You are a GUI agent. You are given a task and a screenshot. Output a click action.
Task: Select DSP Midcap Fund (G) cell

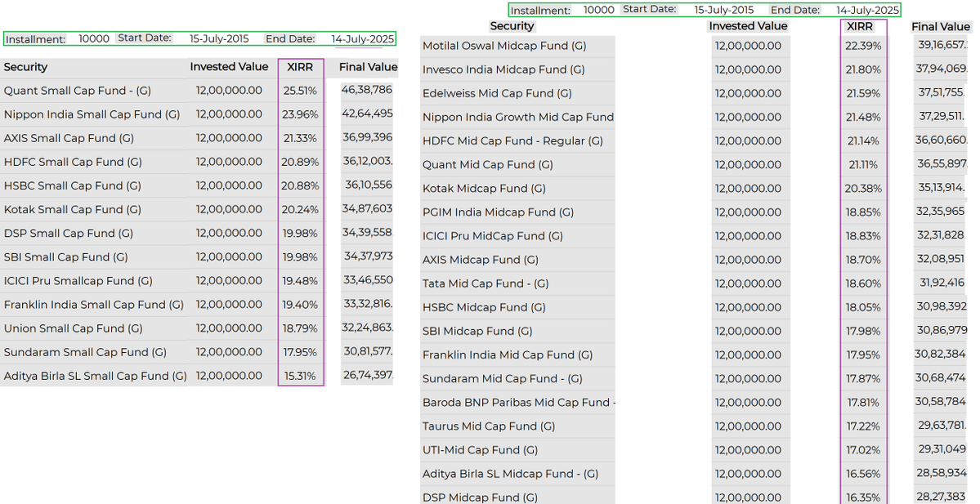(x=480, y=497)
